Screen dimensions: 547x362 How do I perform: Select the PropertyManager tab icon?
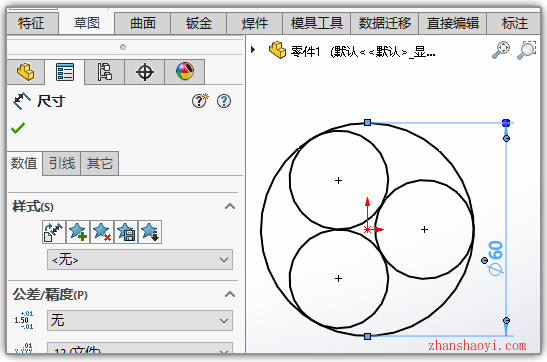coord(65,72)
